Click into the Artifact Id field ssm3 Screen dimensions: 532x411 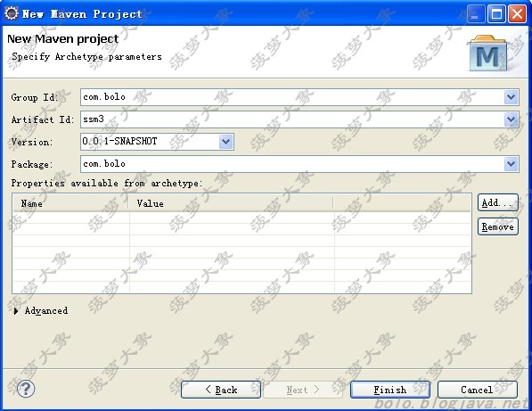[x=292, y=119]
